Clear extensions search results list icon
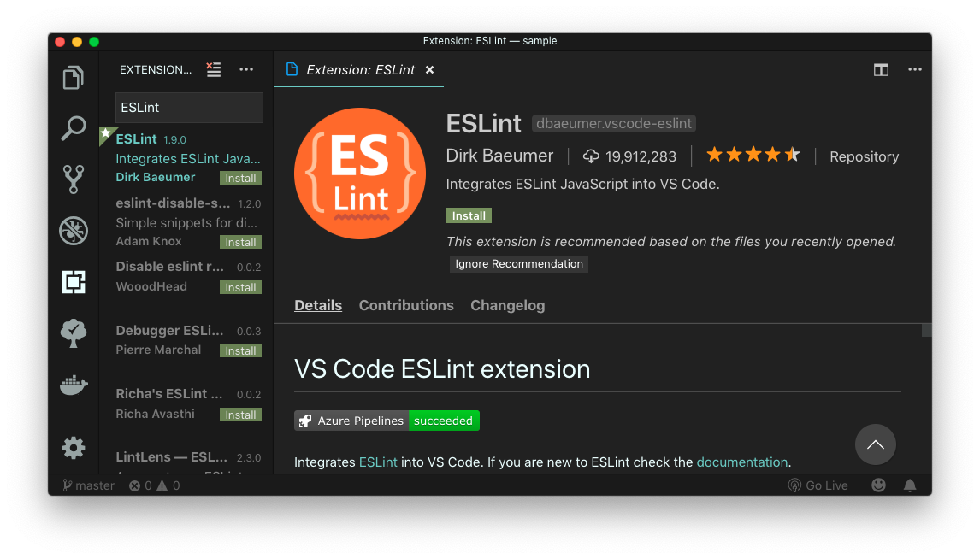 click(214, 69)
